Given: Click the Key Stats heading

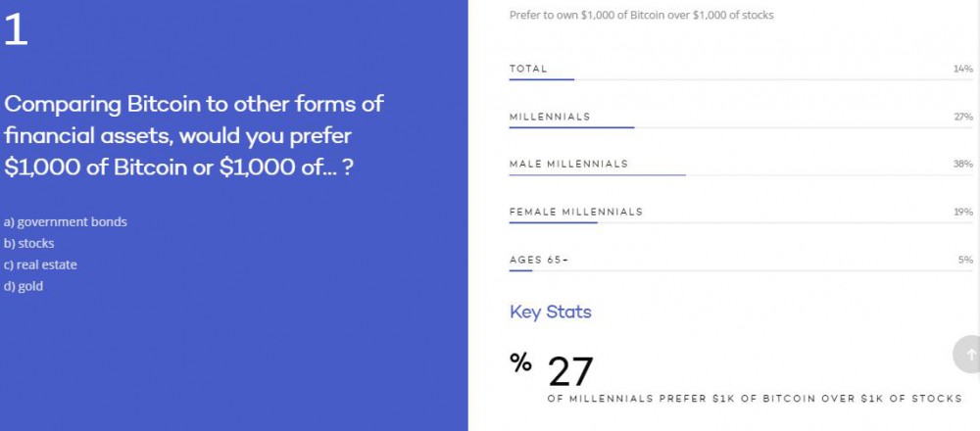Looking at the screenshot, I should click(551, 312).
